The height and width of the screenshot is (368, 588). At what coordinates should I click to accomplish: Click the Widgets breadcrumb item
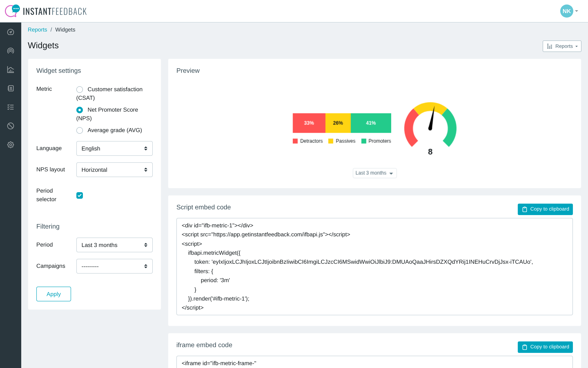pos(65,30)
